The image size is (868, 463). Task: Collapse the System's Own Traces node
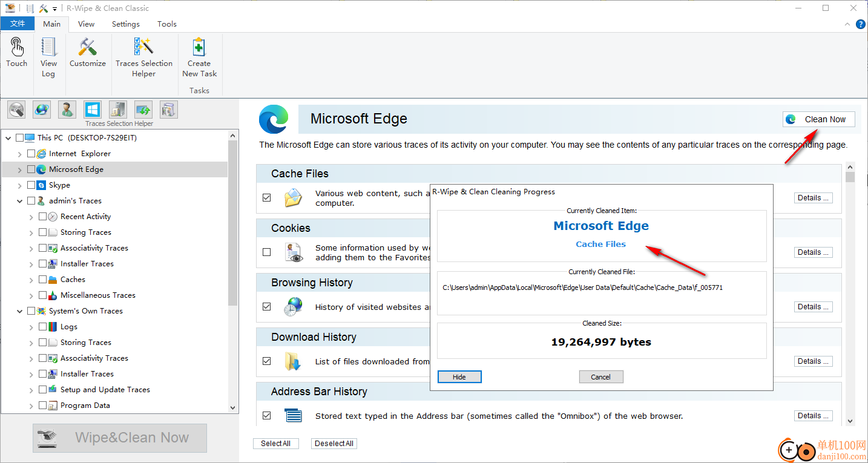pyautogui.click(x=20, y=311)
